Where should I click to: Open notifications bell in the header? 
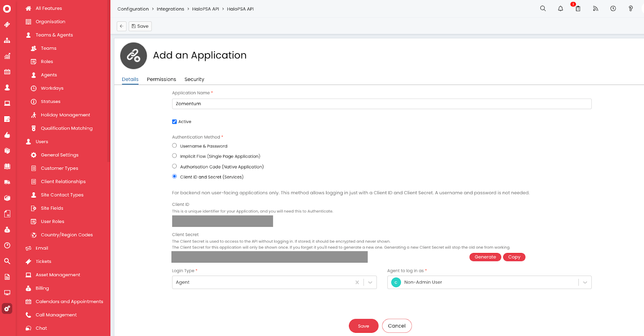point(560,8)
